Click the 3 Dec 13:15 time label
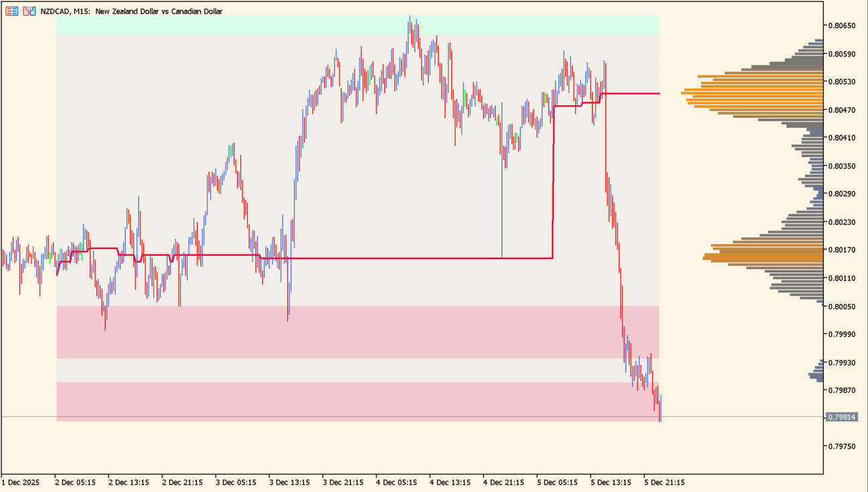Viewport: 868px width, 492px height. coord(289,482)
